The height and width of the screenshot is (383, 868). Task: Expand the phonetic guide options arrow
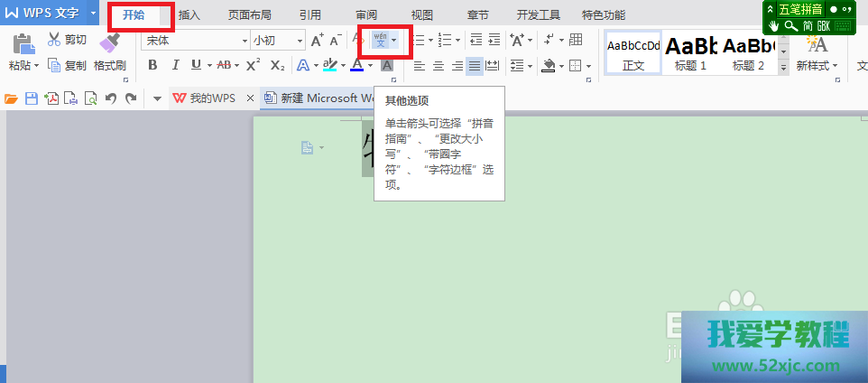tap(394, 41)
